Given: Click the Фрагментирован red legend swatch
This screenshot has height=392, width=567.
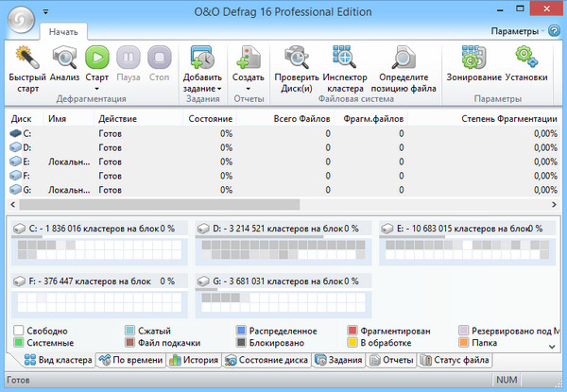Looking at the screenshot, I should click(352, 331).
